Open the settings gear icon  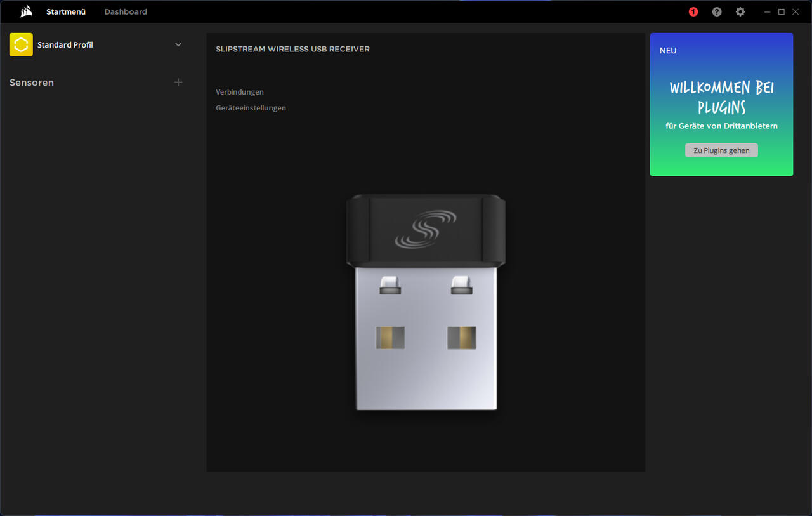pyautogui.click(x=740, y=11)
